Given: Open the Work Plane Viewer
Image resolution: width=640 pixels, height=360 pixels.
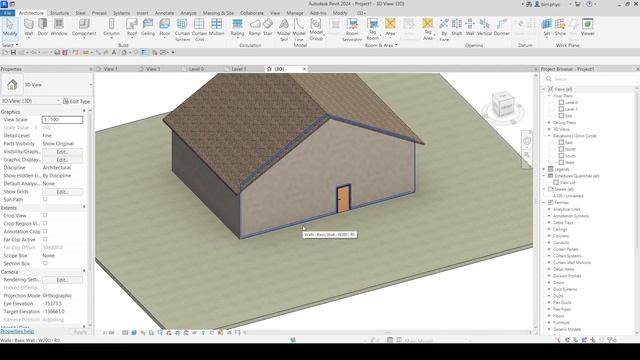Looking at the screenshot, I should 587,27.
